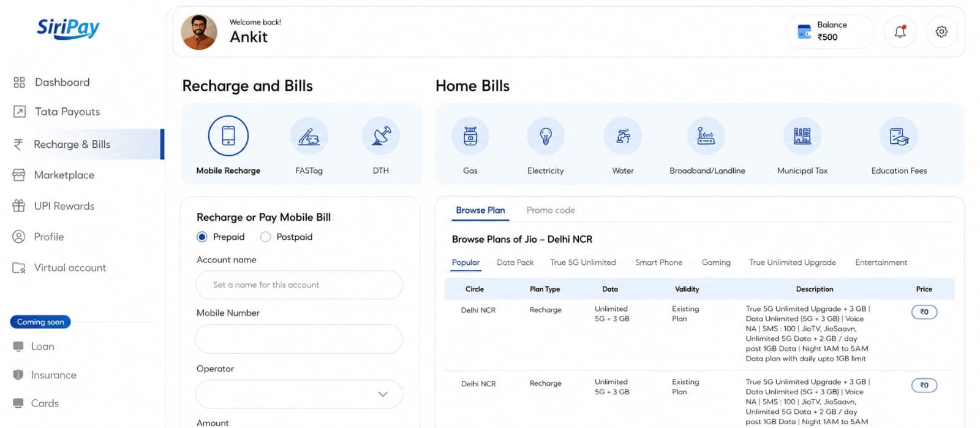Select Recharge & Bills sidebar item
This screenshot has height=428, width=980.
(x=82, y=144)
